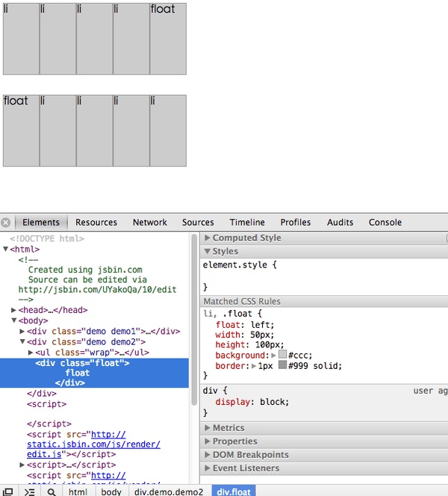Close the developer tools panel
This screenshot has height=496, width=448.
point(5,223)
